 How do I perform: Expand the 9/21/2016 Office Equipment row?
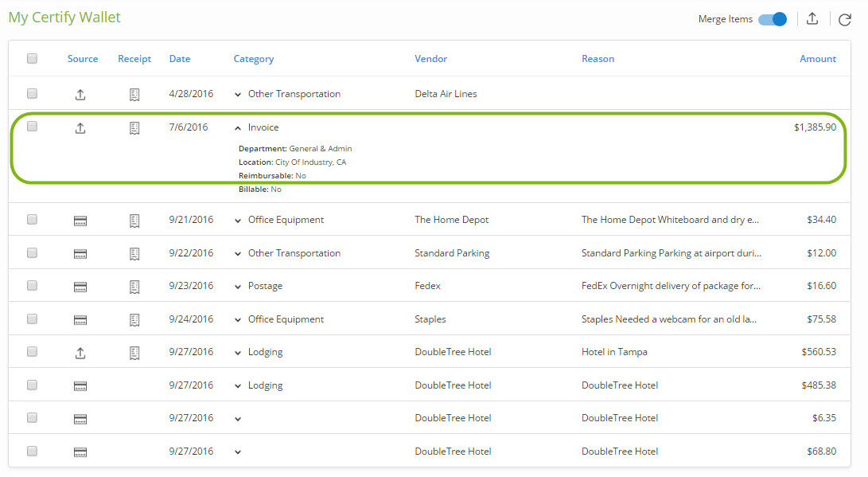point(237,221)
